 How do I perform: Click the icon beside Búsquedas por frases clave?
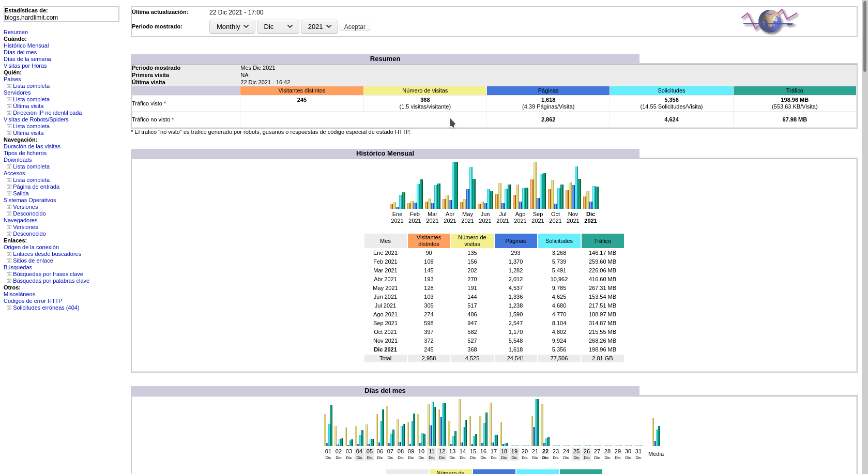(x=9, y=274)
